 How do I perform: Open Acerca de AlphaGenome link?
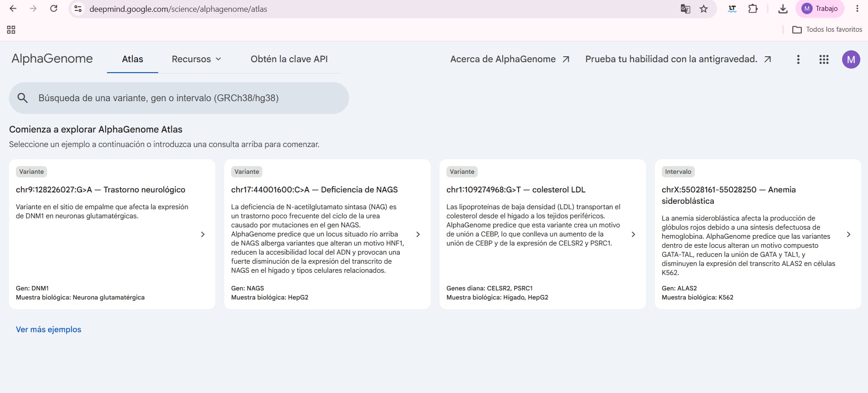point(510,59)
